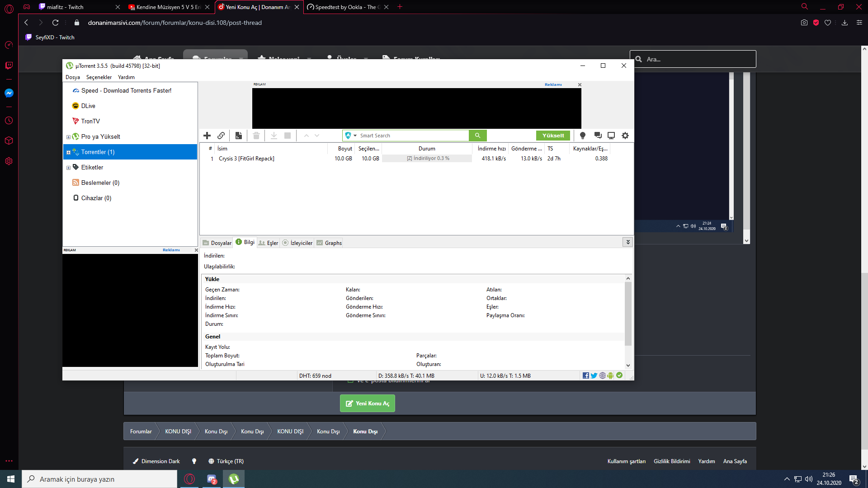Open the Seçenekler menu
Viewport: 868px width, 488px height.
pos(99,77)
